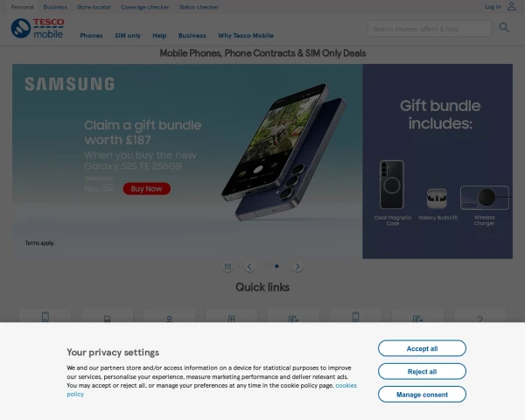The height and width of the screenshot is (420, 525).
Task: Click Accept all cookies button
Action: [x=422, y=348]
